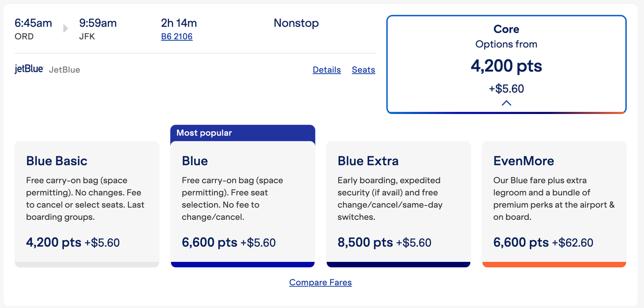Open the Compare Fares link
644x308 pixels.
click(320, 282)
